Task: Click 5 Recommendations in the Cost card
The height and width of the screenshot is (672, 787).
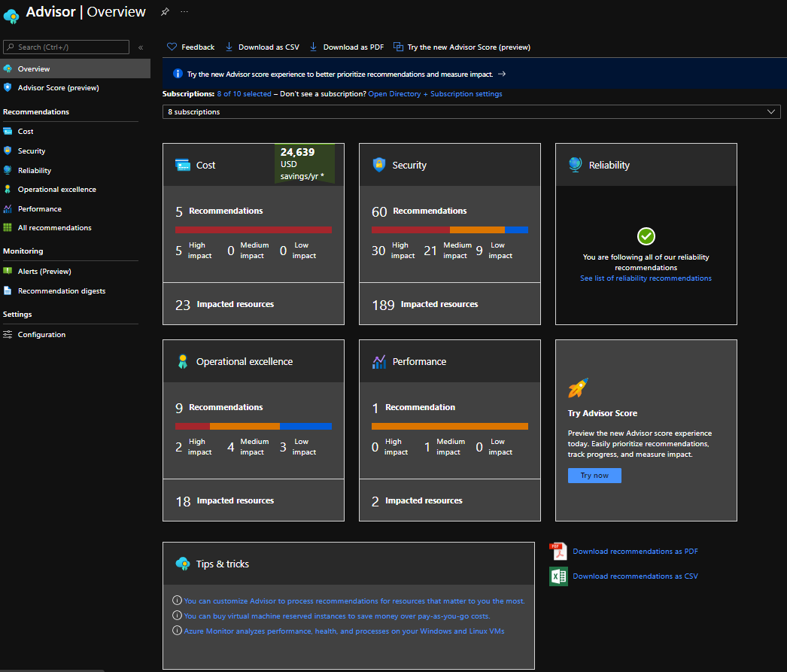Action: coord(219,211)
